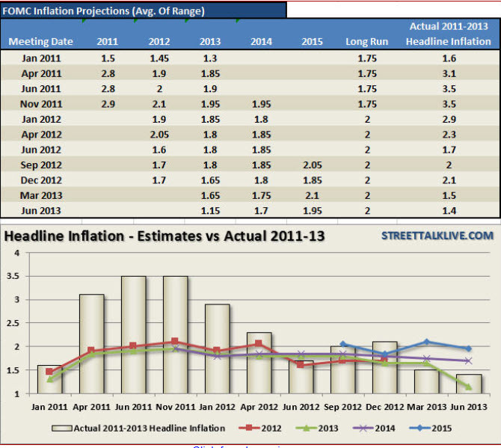501x448 pixels.
Task: Click the blue 2015 data point at Mar 2013
Action: [427, 342]
